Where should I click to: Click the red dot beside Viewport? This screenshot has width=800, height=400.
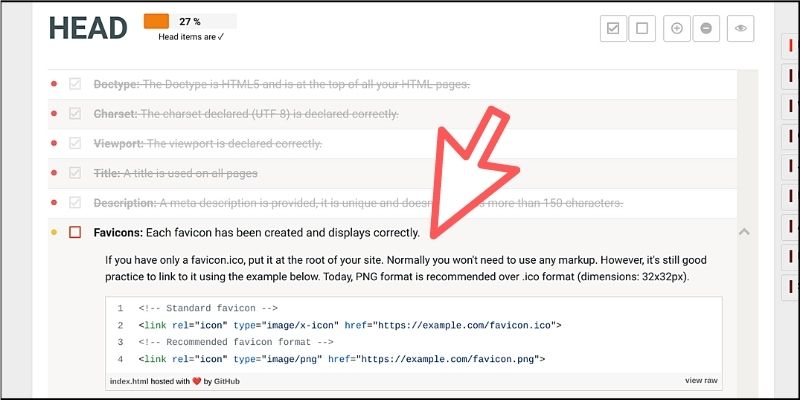(54, 143)
